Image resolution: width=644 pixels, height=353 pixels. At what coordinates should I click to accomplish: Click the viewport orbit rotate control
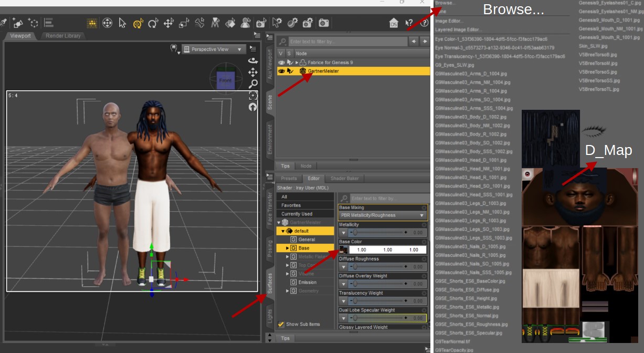tap(253, 60)
